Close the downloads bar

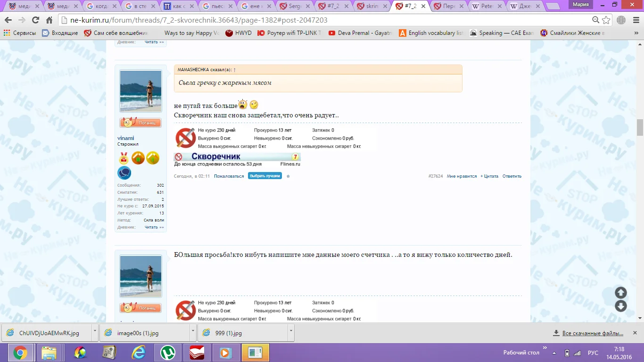coord(635,333)
